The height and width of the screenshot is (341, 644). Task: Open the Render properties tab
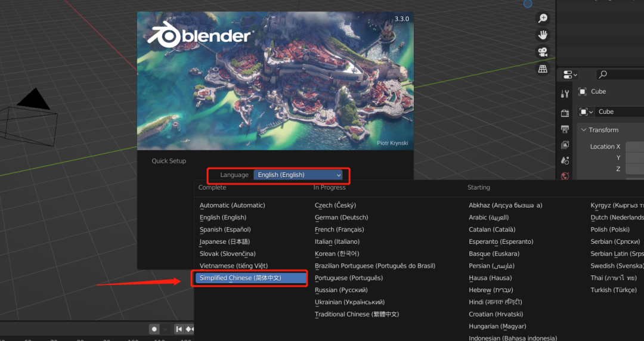[x=565, y=113]
